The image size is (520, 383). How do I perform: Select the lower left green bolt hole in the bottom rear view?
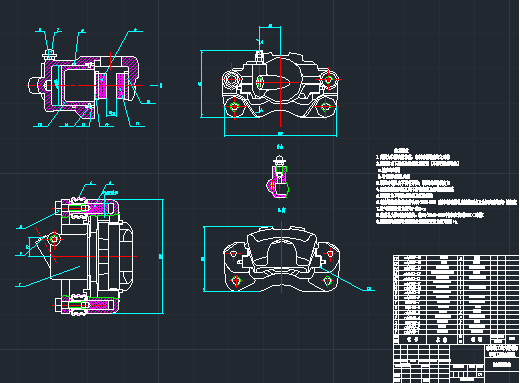coord(236,280)
